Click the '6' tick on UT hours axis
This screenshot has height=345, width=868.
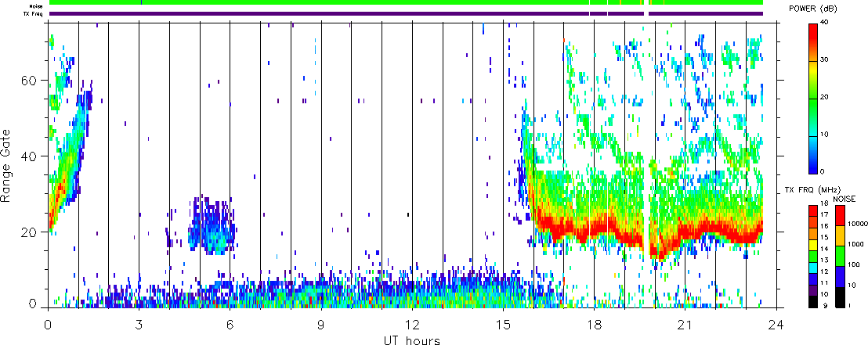(230, 325)
